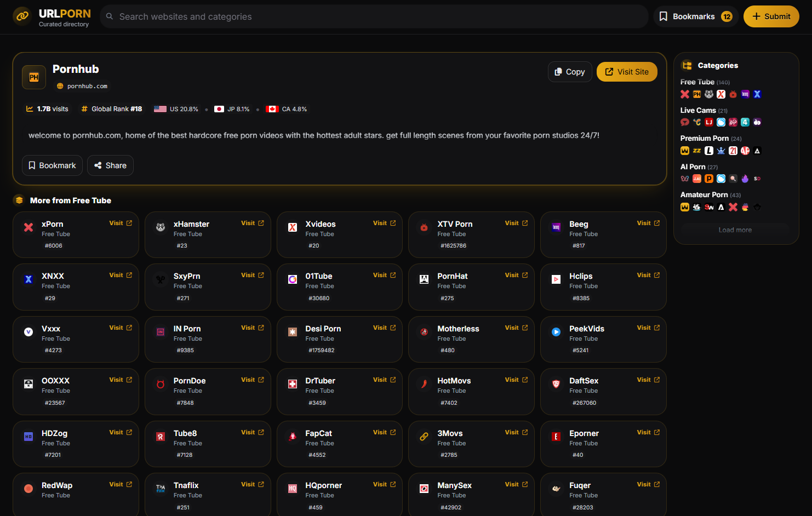Image resolution: width=812 pixels, height=516 pixels.
Task: Click rank #1625786 on XTV card
Action: point(454,246)
